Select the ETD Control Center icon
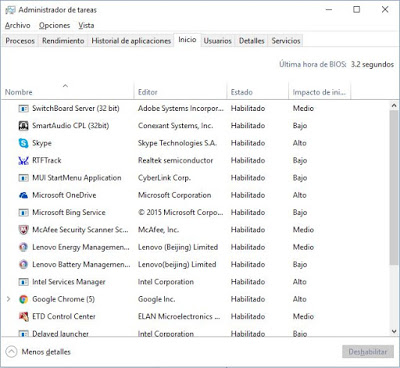The image size is (400, 368). tap(23, 316)
